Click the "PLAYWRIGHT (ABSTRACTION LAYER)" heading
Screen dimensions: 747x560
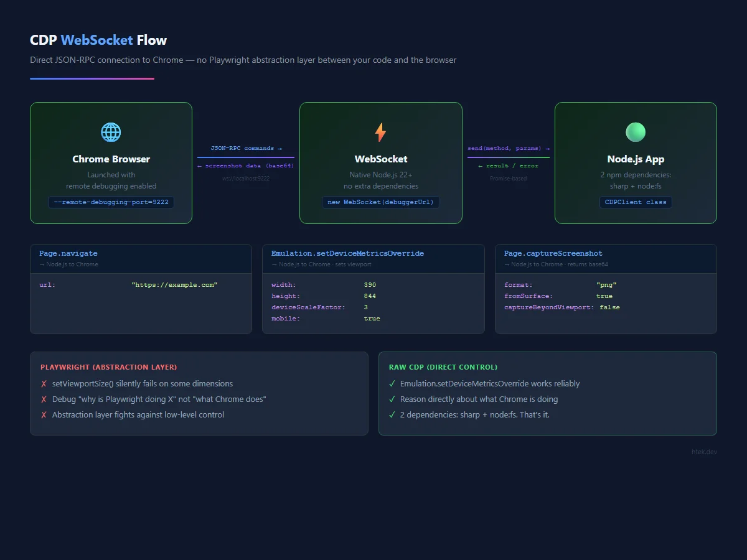[108, 368]
